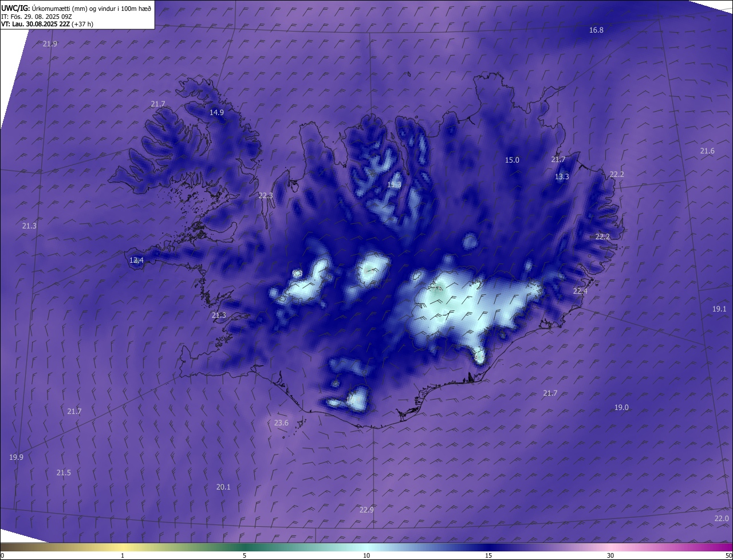Click the UWC/IG Úrkomumætti title line

coord(76,8)
